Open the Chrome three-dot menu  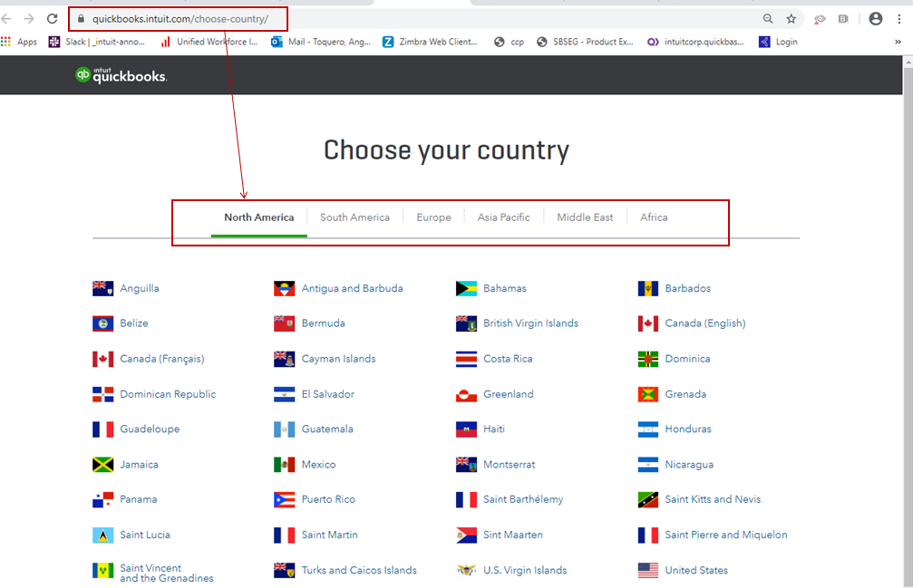pos(898,18)
